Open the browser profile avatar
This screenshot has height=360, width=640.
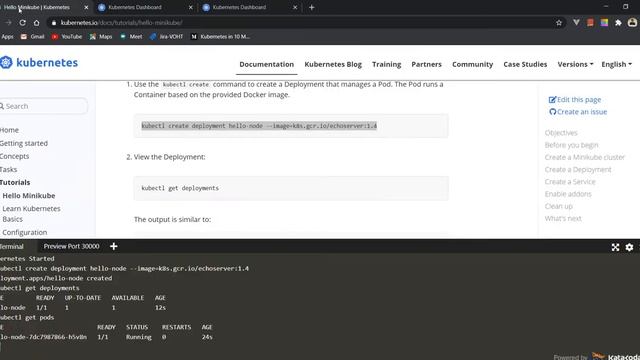pos(632,23)
